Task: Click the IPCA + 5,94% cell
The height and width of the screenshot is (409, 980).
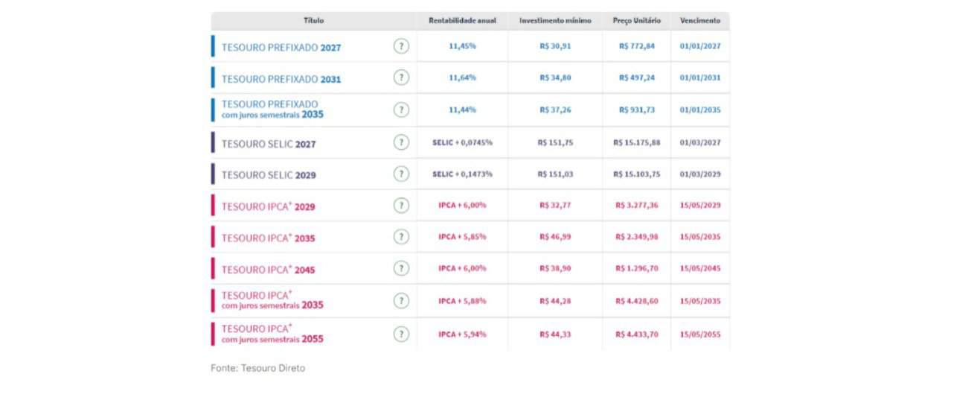Action: [462, 335]
